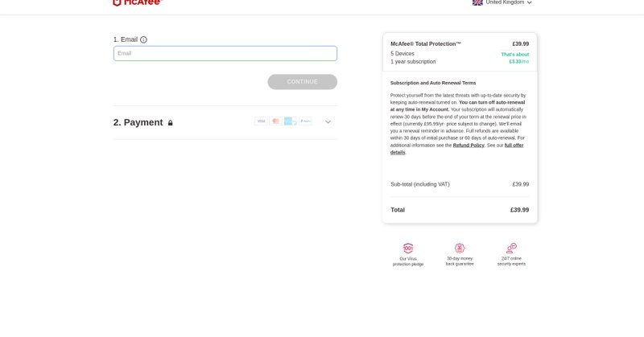Click '24/7 online security experts' caption
Image resolution: width=644 pixels, height=337 pixels.
(x=511, y=261)
